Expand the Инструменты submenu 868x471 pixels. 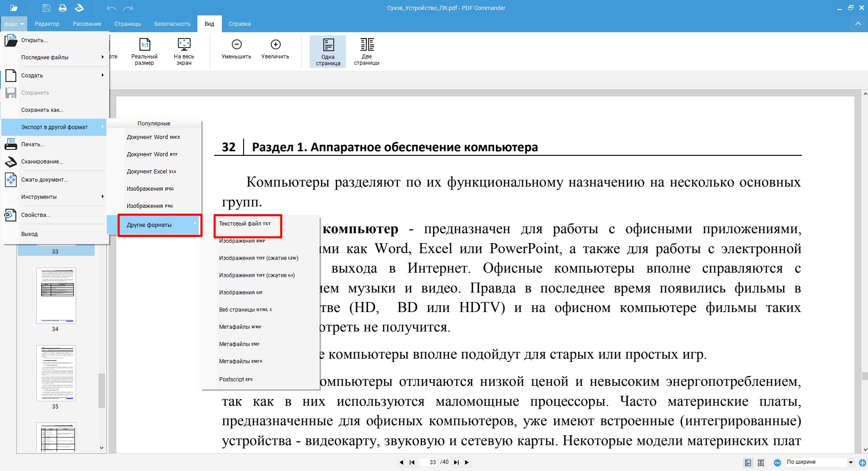tap(55, 197)
